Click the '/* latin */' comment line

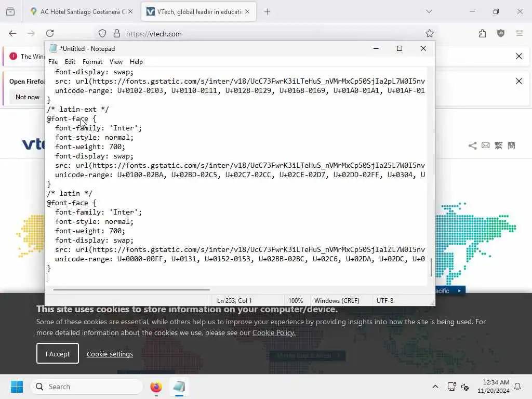point(70,193)
